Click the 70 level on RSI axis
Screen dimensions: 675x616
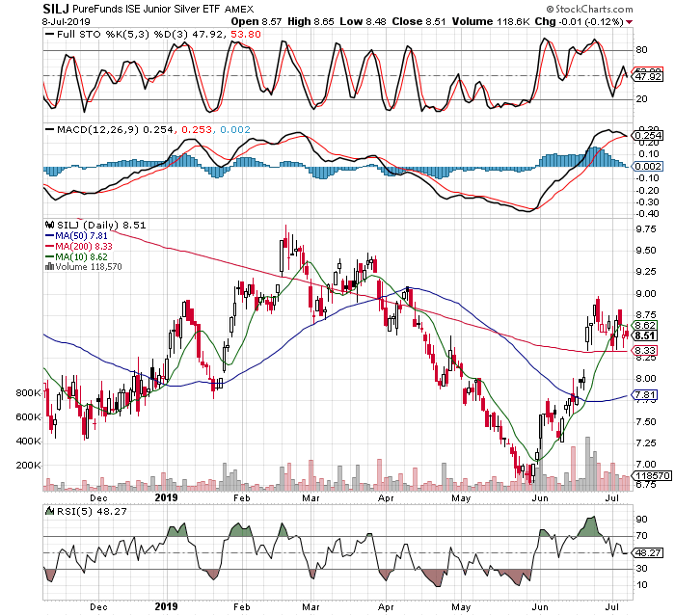[641, 536]
